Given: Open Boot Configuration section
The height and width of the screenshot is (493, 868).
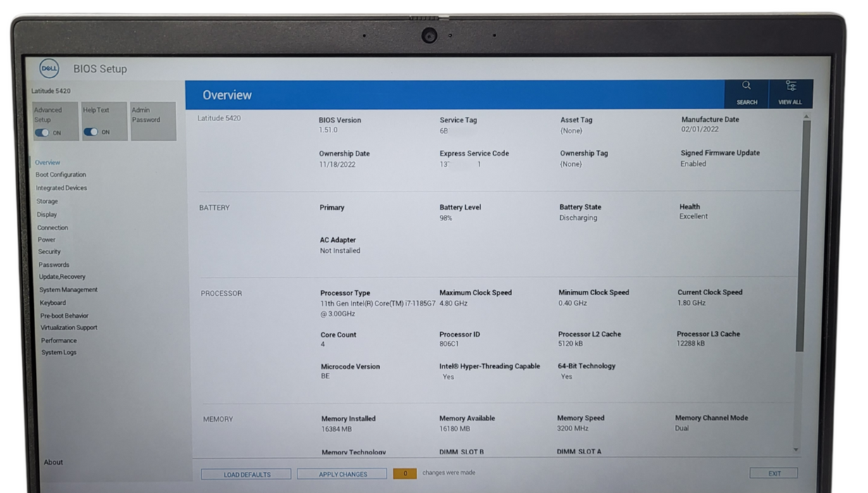Looking at the screenshot, I should coord(61,175).
